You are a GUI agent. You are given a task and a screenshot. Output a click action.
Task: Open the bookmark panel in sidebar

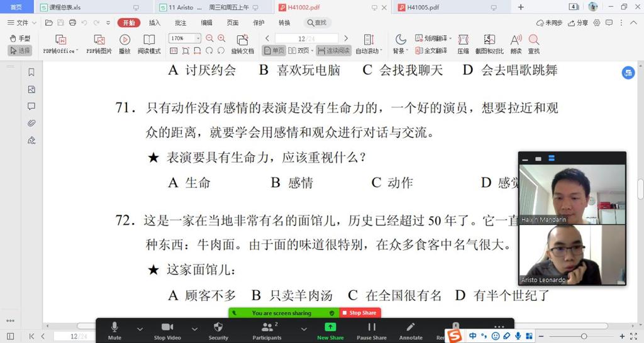(31, 72)
